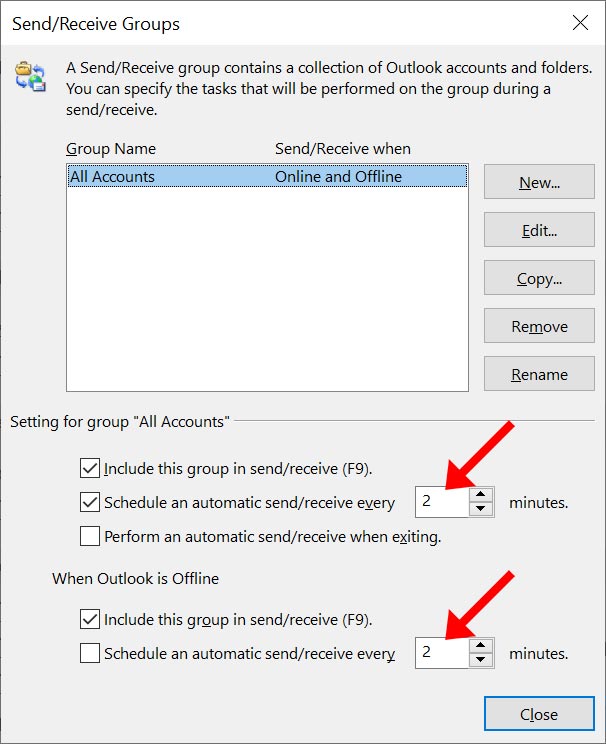
Task: Enable Perform an automatic send/receive when exiting
Action: [x=90, y=536]
